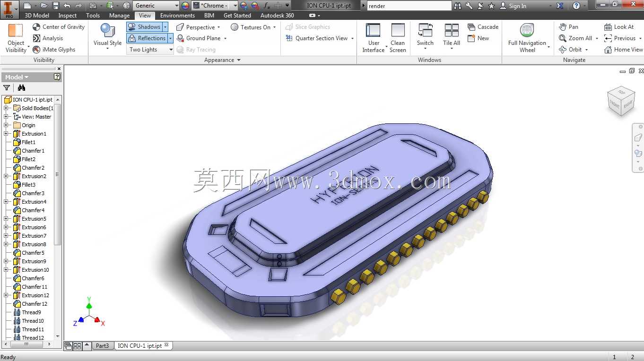
Task: Click Center of Gravity icon
Action: click(36, 27)
